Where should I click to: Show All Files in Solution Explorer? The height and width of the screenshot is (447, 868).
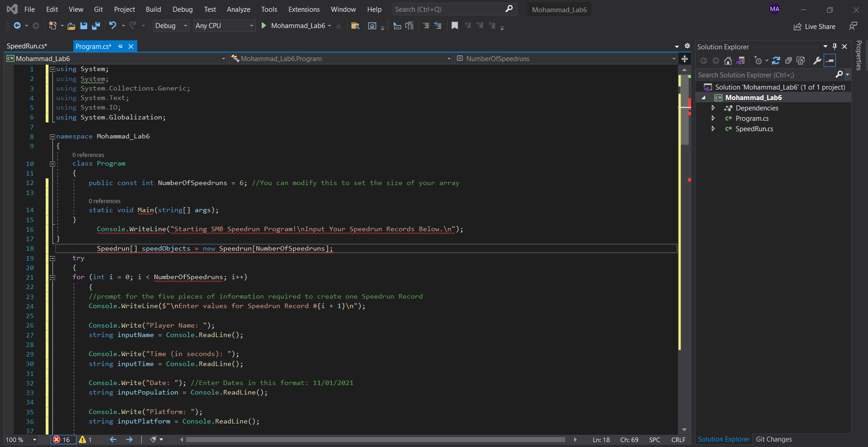[x=801, y=61]
